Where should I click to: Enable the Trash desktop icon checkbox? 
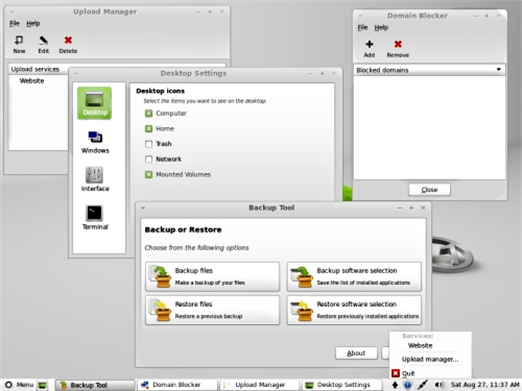[149, 144]
